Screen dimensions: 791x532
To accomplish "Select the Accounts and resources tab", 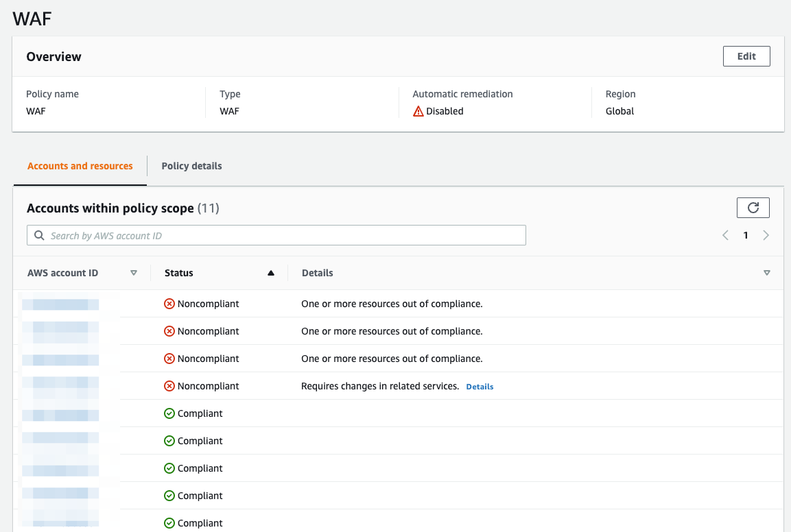I will tap(80, 166).
